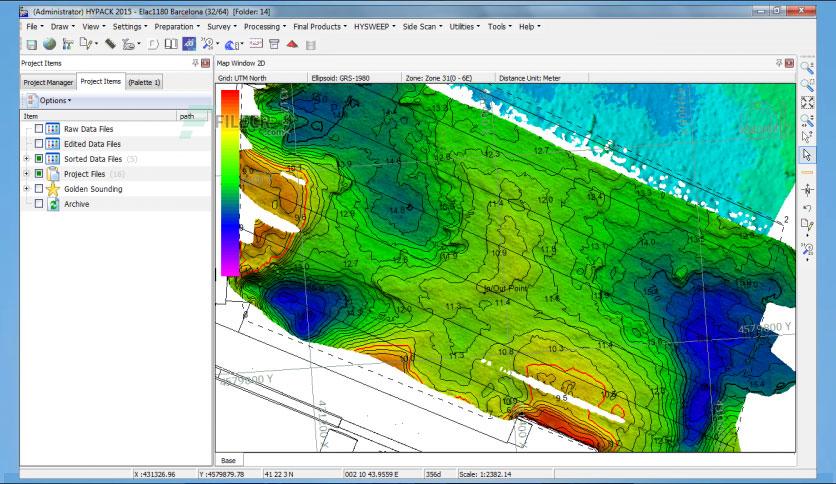
Task: Select the ruler measure tool icon
Action: [x=110, y=44]
